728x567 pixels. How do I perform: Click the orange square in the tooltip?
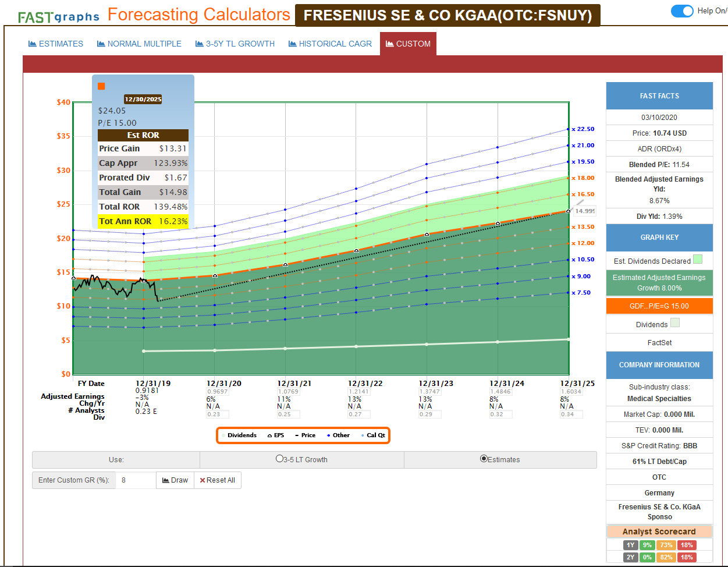(x=101, y=86)
